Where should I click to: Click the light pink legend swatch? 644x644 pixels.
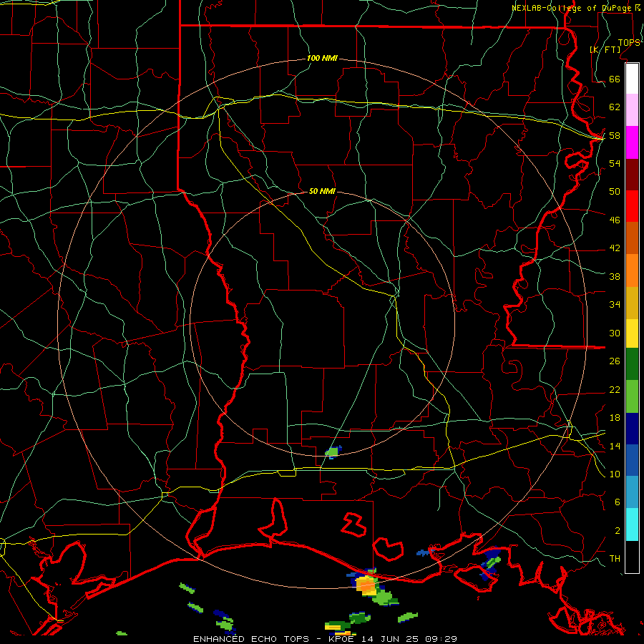tap(632, 109)
